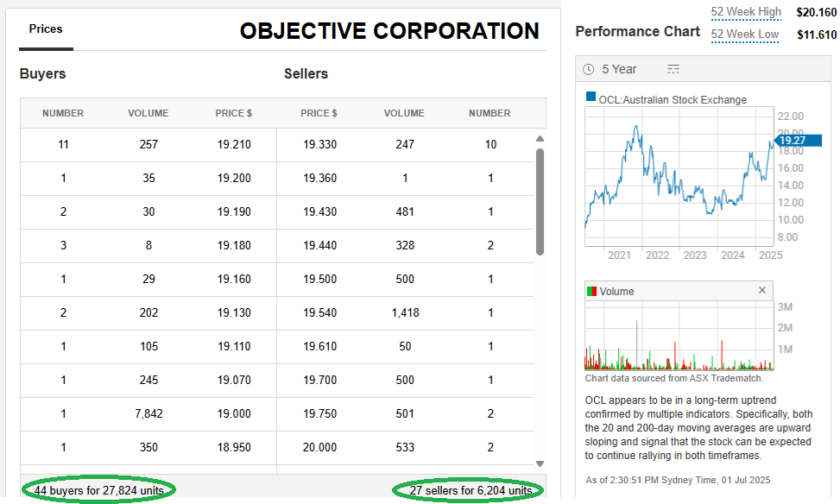The height and width of the screenshot is (504, 840).
Task: Open the 52 Week Low link
Action: (x=745, y=35)
